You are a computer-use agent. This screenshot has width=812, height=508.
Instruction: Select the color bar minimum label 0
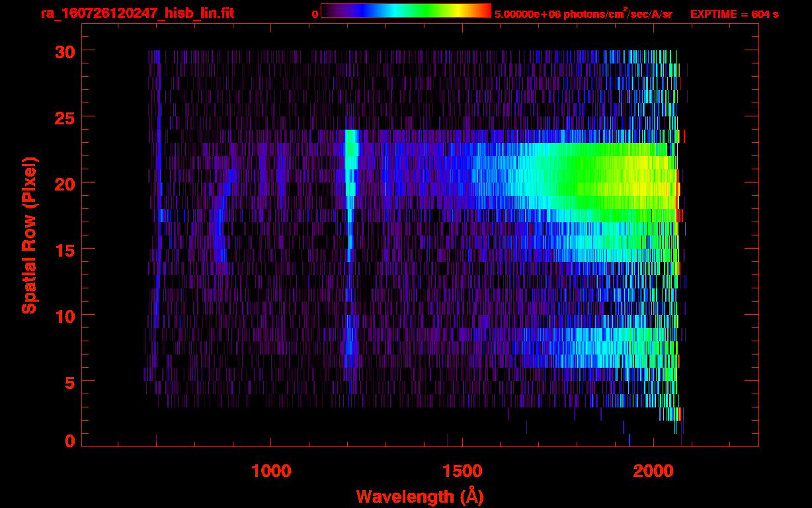(x=315, y=14)
